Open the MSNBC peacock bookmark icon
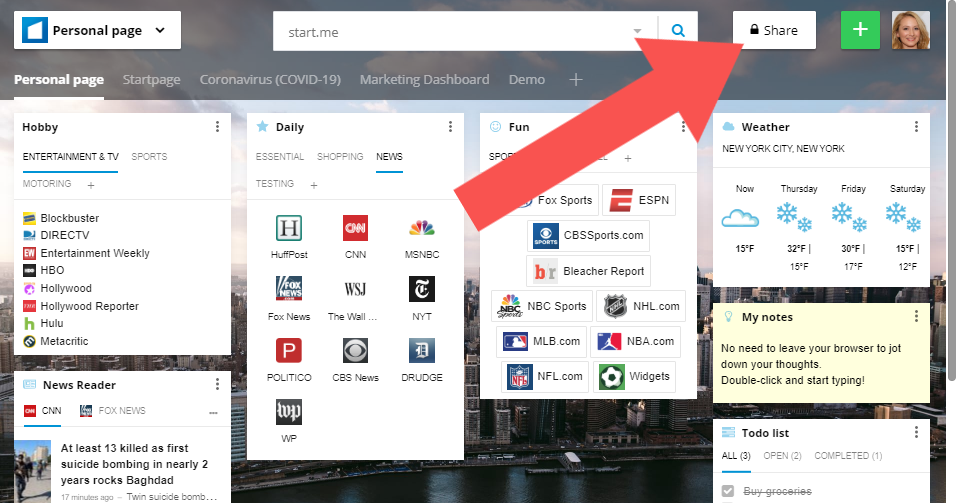 pyautogui.click(x=422, y=229)
